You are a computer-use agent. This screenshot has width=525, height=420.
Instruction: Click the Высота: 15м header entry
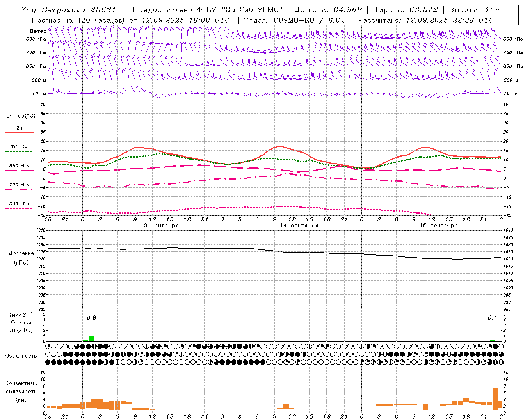(475, 10)
